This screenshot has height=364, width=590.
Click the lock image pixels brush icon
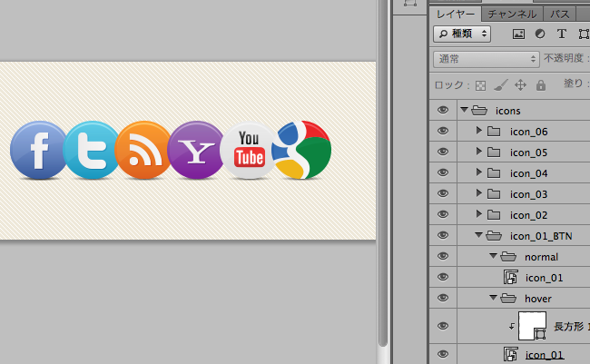click(x=501, y=85)
